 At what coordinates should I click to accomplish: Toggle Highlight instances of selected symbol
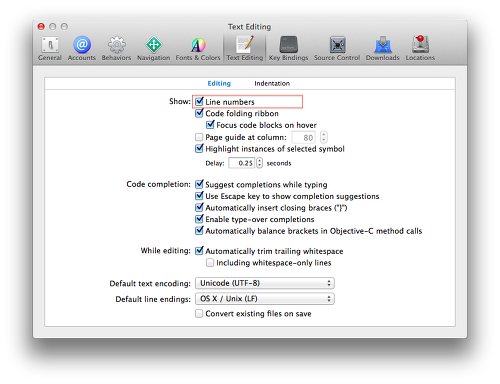coord(199,149)
